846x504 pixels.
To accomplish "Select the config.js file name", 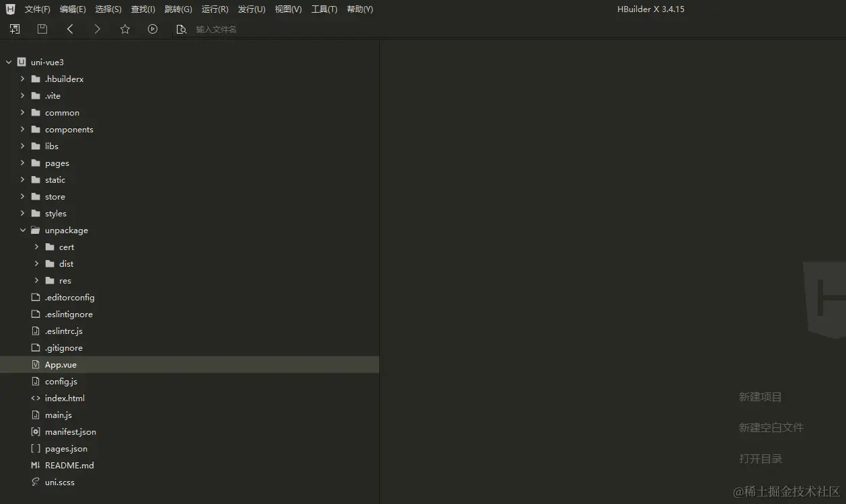I will [61, 382].
